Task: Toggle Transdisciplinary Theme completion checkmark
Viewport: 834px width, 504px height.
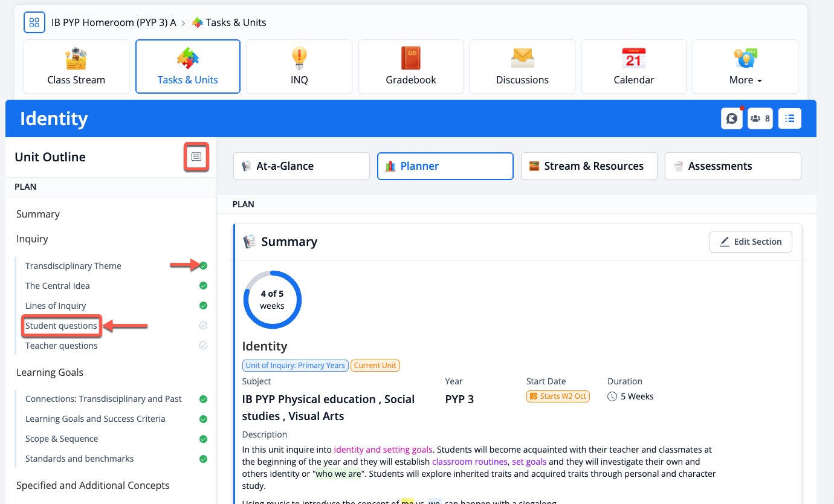Action: click(x=204, y=266)
